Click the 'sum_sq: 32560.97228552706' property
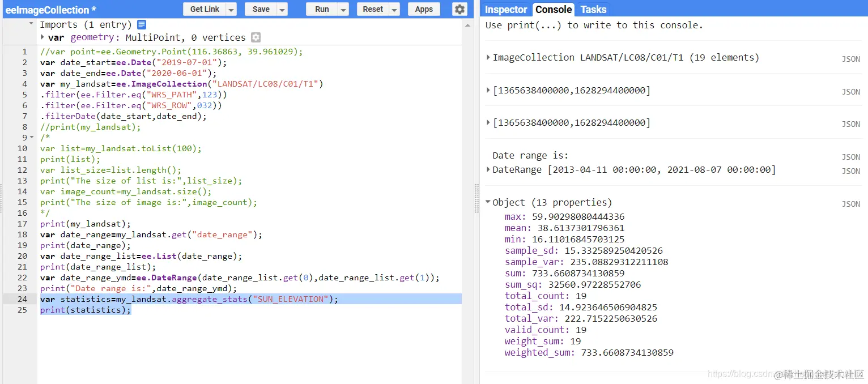Screen dimensions: 868x384 click(573, 284)
